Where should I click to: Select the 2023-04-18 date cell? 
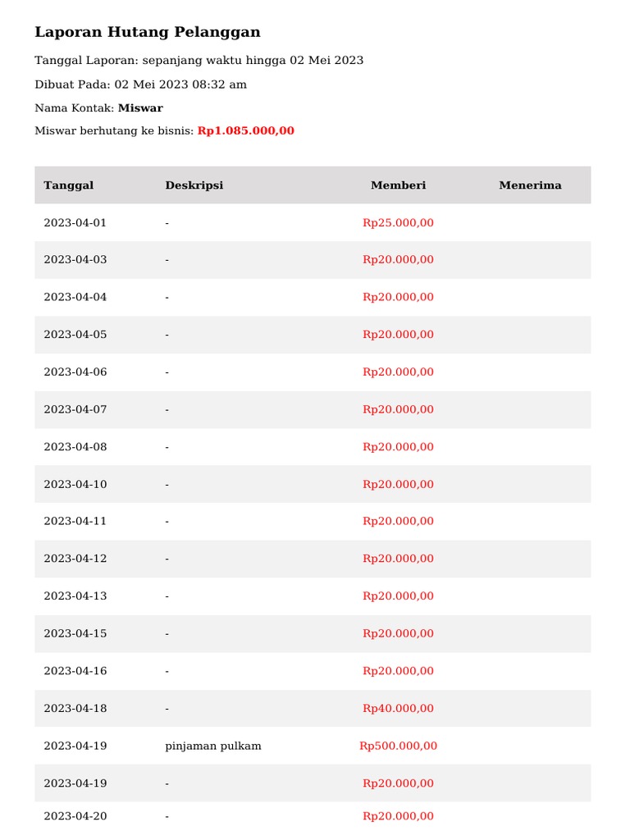tap(75, 709)
